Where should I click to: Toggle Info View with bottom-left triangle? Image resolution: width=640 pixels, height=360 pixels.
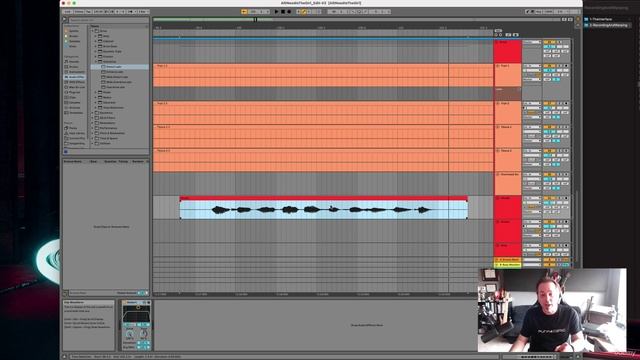click(64, 356)
